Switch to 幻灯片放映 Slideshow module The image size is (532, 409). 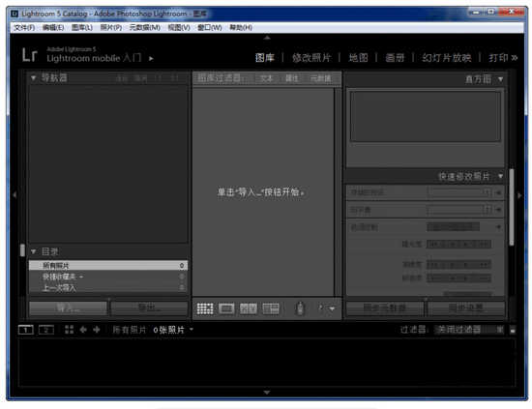click(x=447, y=58)
